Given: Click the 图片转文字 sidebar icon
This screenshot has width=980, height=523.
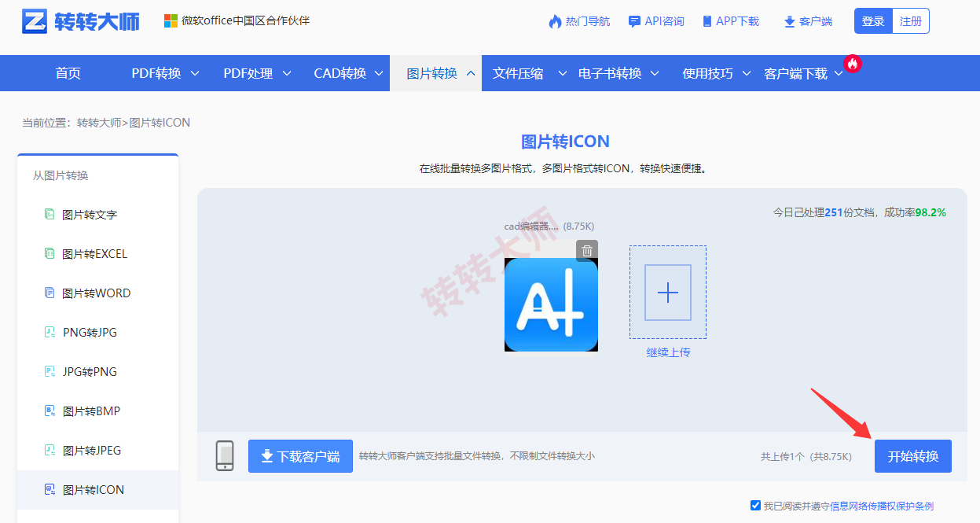Looking at the screenshot, I should pos(50,214).
